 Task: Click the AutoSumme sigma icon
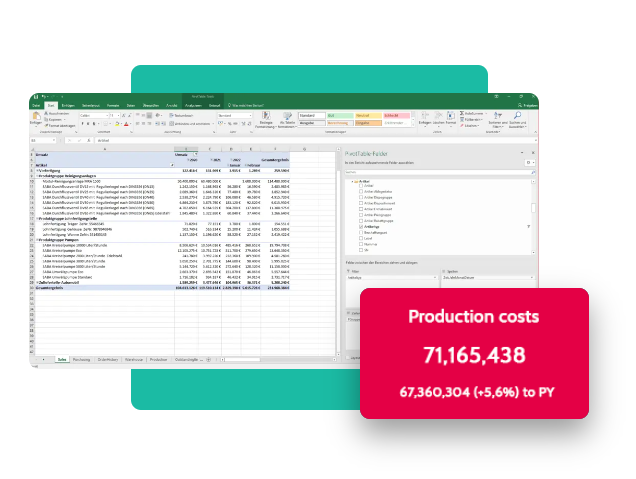pyautogui.click(x=462, y=114)
